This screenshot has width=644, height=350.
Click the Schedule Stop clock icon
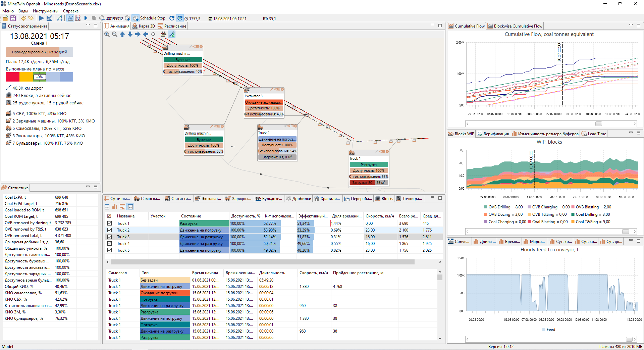tap(136, 18)
